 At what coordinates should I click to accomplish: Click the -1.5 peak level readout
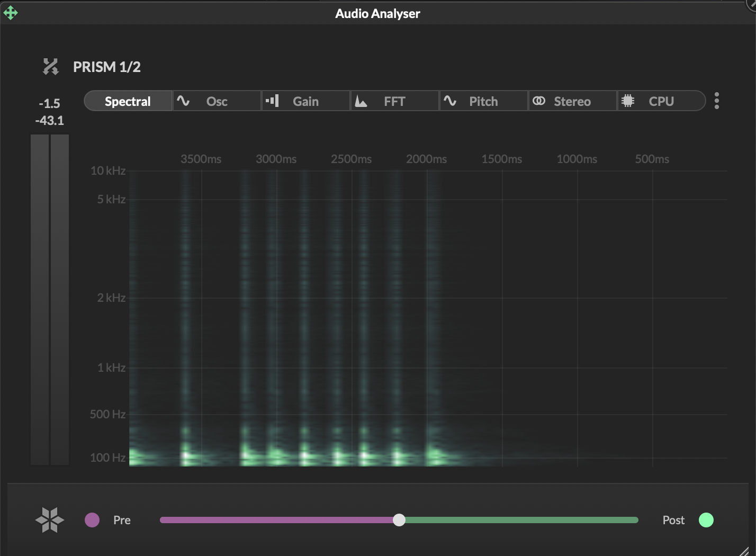(x=50, y=103)
